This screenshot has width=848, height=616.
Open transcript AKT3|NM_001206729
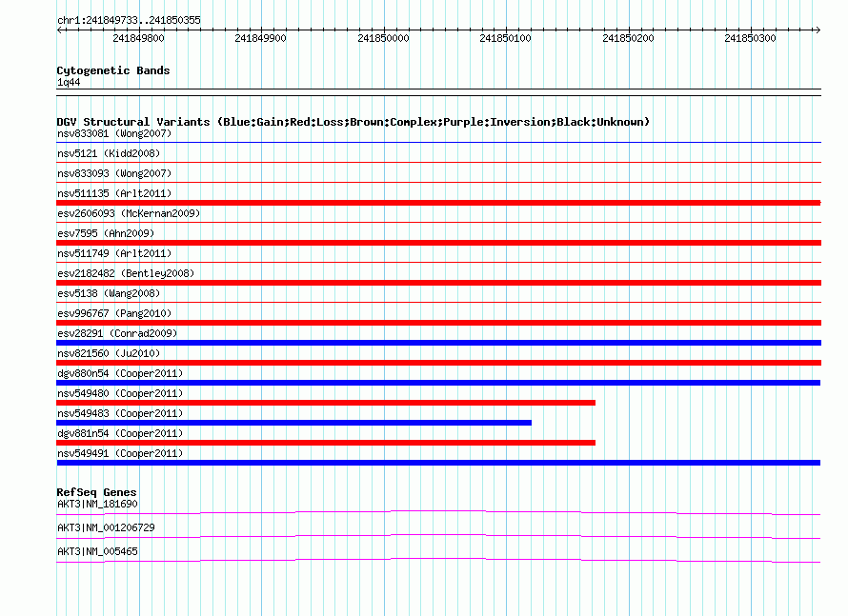tap(106, 527)
